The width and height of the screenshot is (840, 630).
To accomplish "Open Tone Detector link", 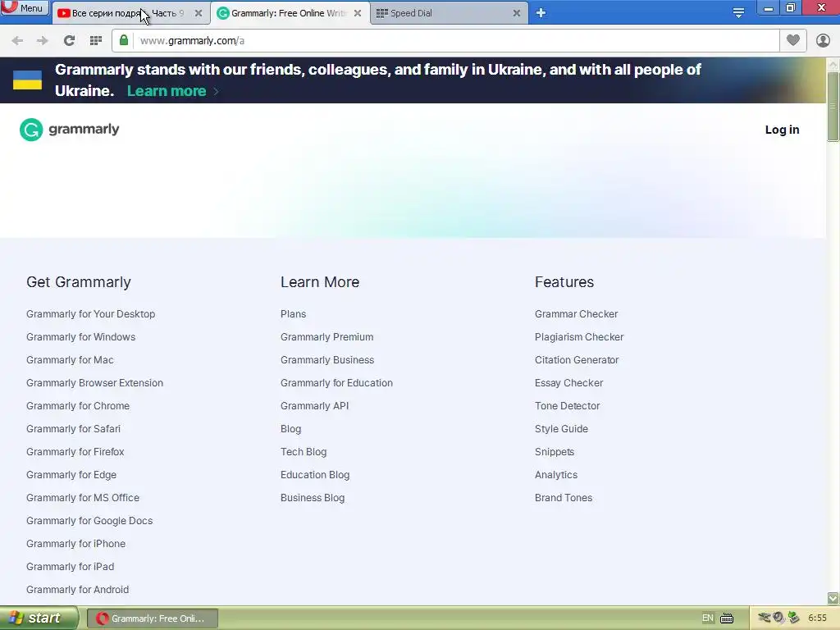I will 568,406.
